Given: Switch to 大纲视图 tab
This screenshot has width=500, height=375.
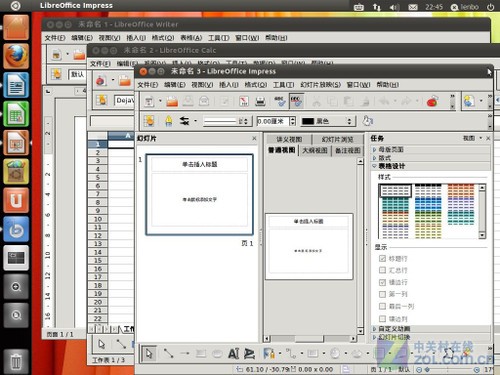Looking at the screenshot, I should [x=315, y=150].
